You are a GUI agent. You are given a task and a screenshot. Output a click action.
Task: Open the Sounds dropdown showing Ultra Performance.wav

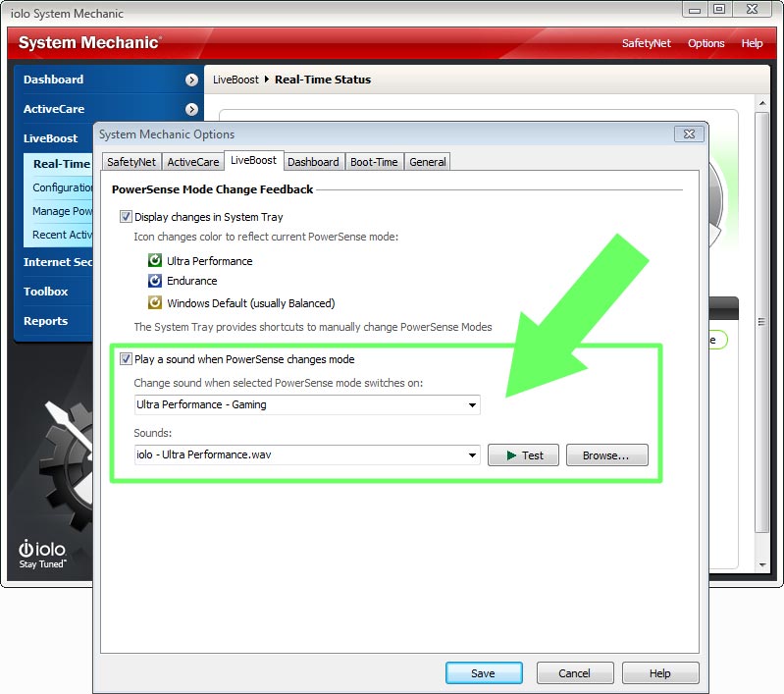(307, 454)
